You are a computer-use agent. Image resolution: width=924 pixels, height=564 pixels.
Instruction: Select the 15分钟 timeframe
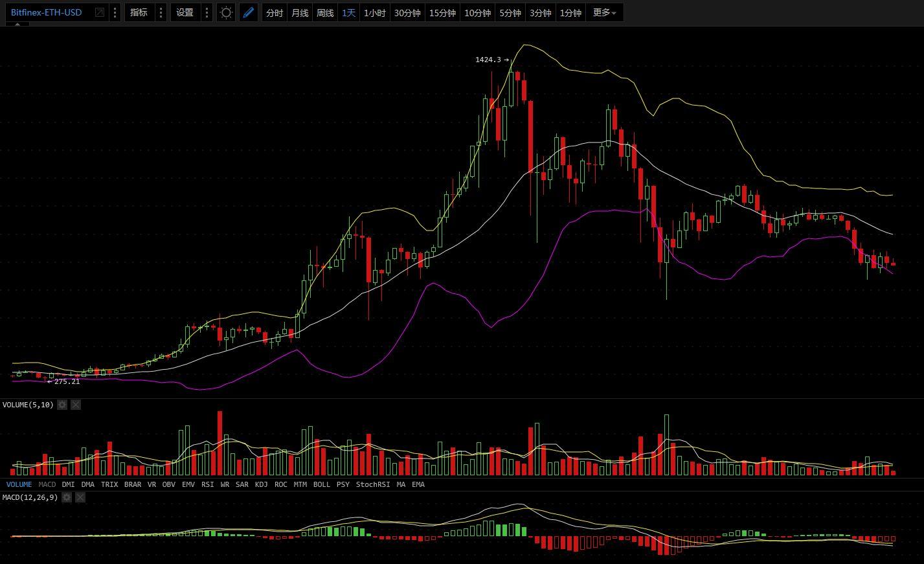tap(442, 13)
